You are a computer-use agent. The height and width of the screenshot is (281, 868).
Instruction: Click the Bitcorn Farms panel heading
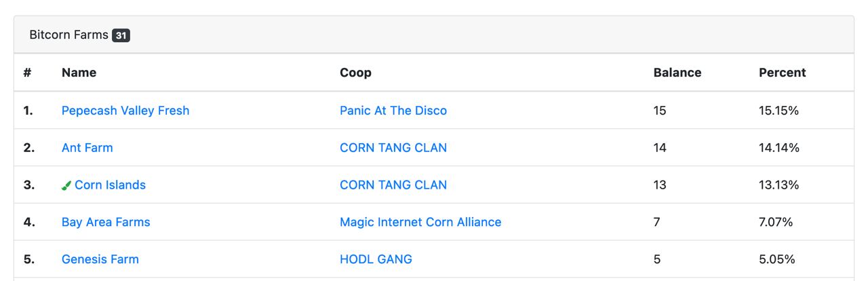[x=68, y=35]
